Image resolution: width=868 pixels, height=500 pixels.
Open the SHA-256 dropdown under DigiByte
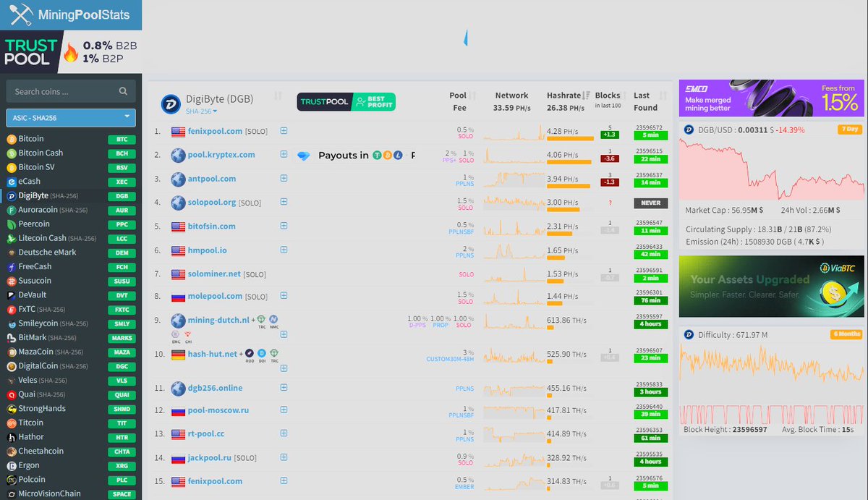[202, 111]
